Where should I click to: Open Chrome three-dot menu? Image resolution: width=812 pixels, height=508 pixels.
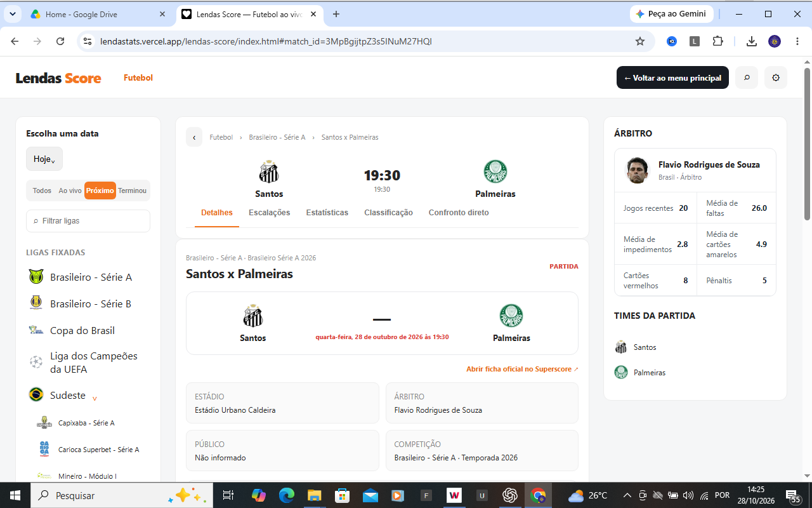click(796, 41)
